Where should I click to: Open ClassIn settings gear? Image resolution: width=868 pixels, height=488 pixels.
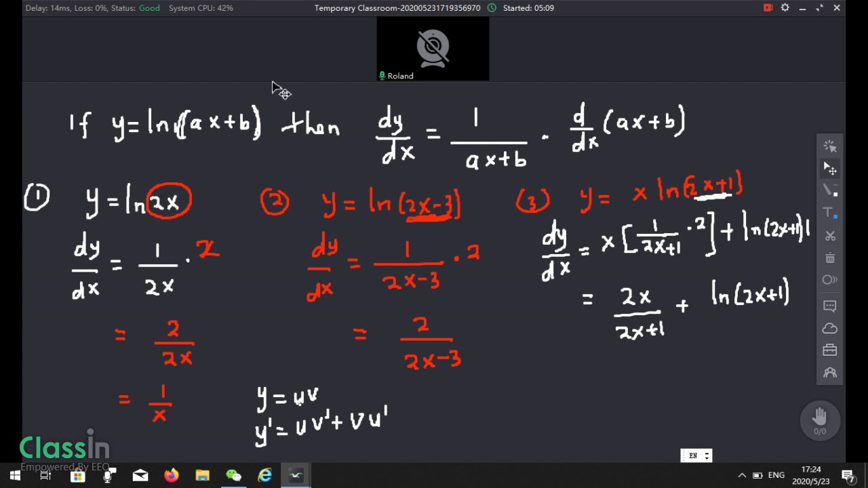tap(785, 7)
